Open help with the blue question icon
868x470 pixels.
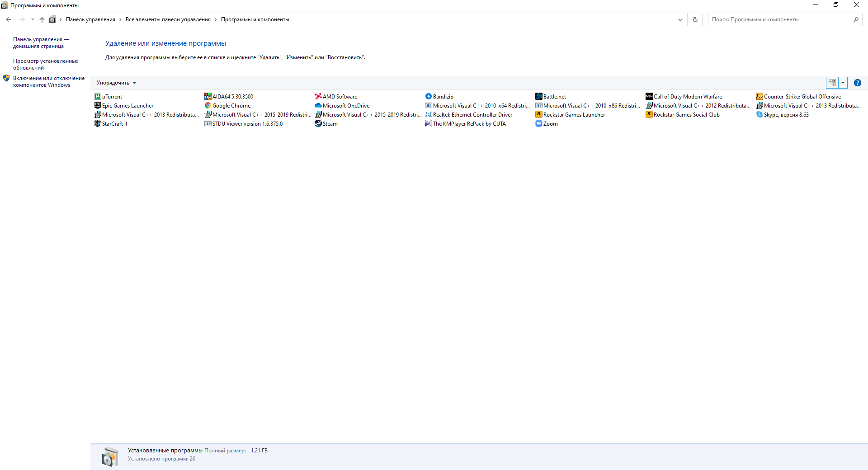coord(857,83)
